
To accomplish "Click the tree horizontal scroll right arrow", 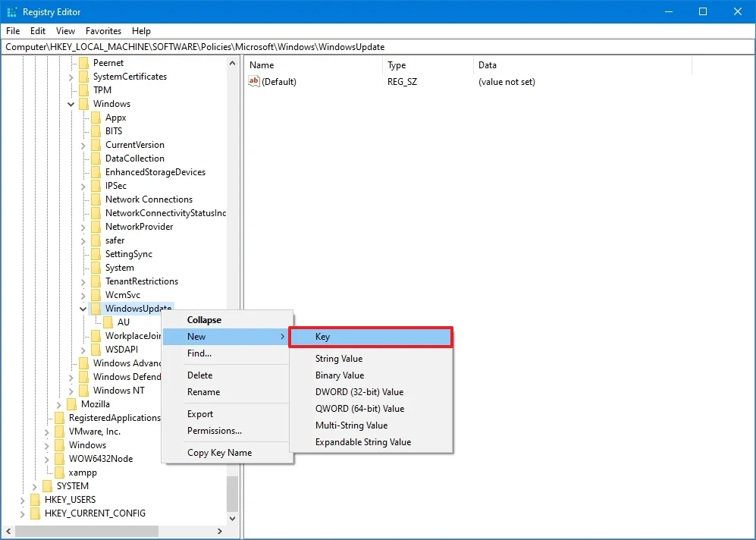I will click(x=220, y=532).
